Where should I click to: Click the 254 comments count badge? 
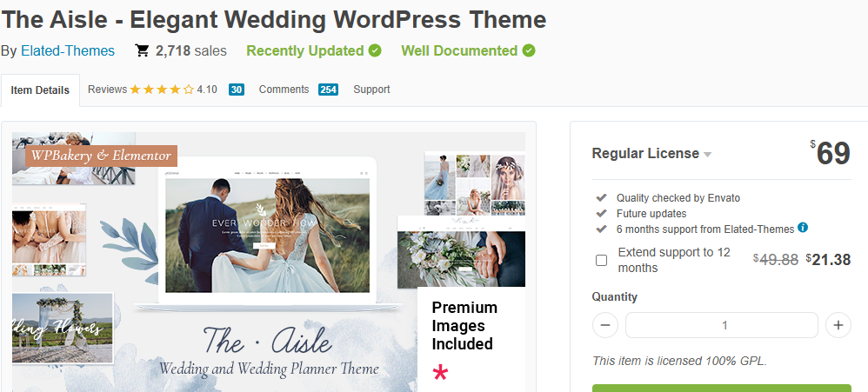pyautogui.click(x=328, y=90)
